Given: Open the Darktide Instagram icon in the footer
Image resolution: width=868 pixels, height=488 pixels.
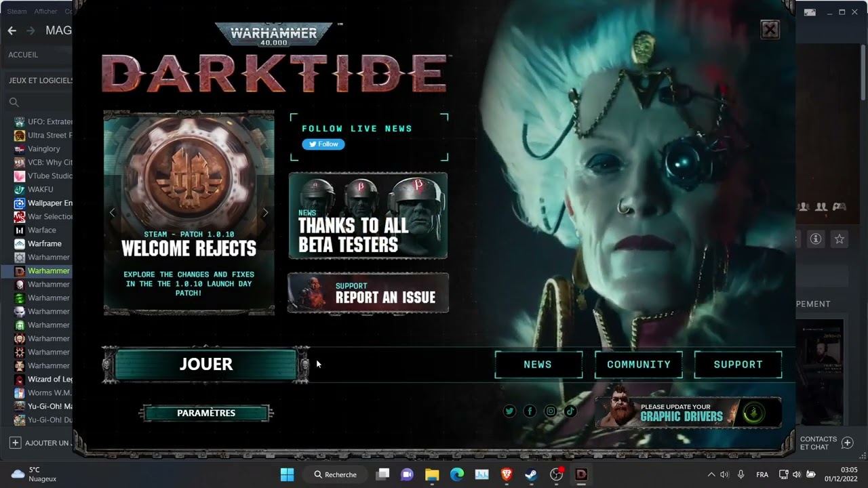Looking at the screenshot, I should tap(551, 411).
